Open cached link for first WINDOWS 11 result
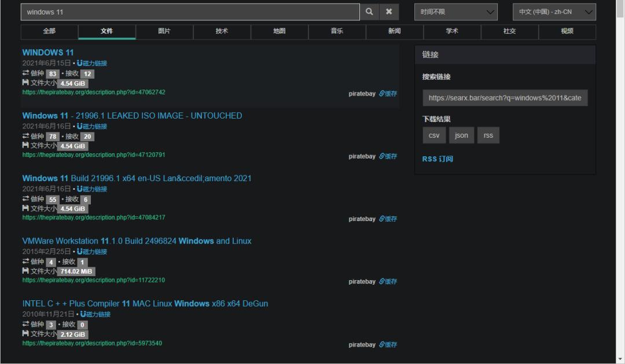Viewport: 625px width, 364px height. tap(388, 94)
